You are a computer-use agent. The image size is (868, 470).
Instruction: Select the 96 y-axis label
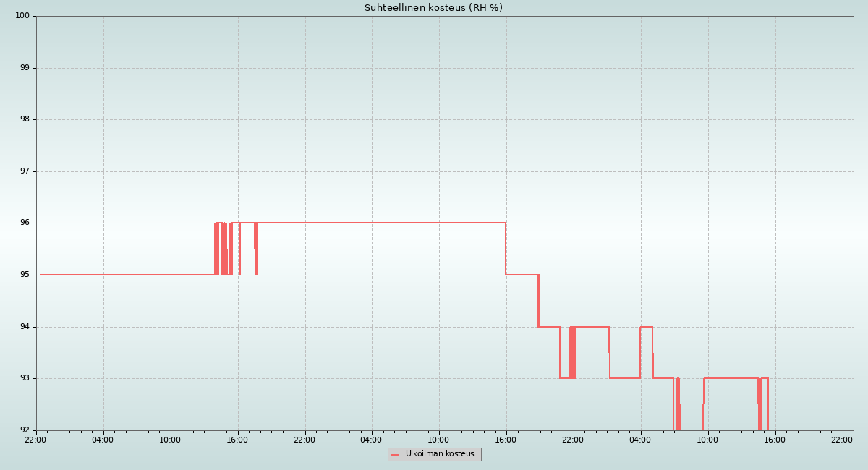pos(25,223)
